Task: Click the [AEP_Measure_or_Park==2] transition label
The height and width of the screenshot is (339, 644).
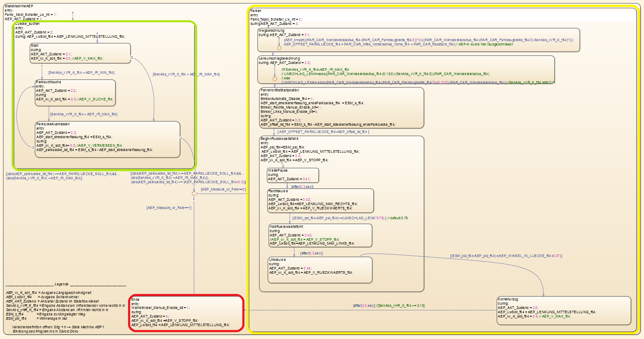Action: 223,189
